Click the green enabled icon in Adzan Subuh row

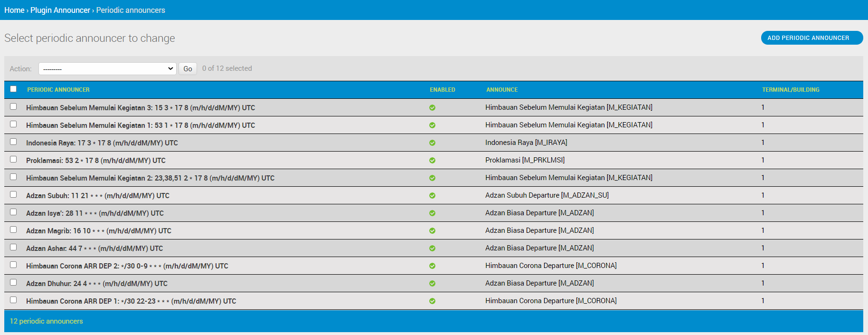[x=432, y=195]
